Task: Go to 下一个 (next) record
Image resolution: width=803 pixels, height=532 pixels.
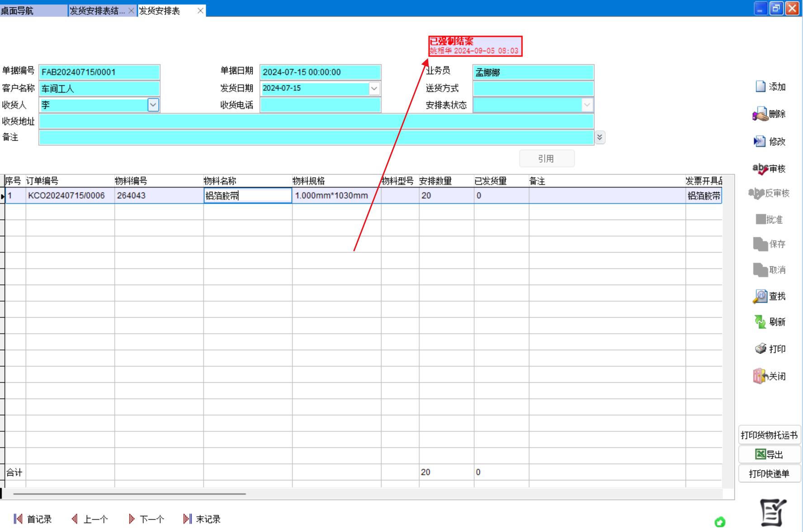Action: tap(146, 519)
